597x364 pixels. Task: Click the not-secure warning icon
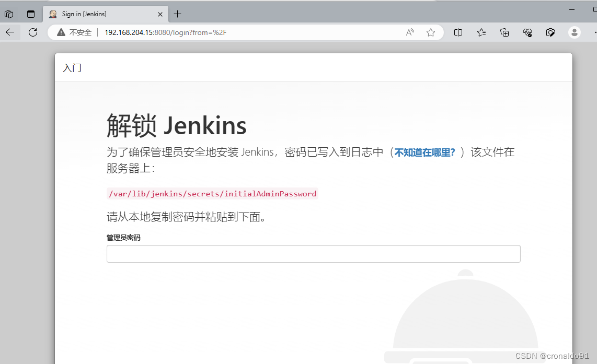(61, 32)
